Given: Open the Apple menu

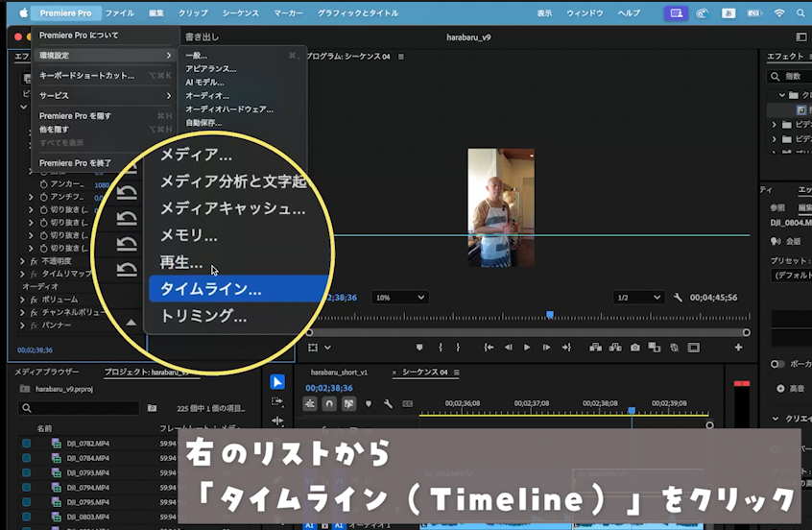Looking at the screenshot, I should coord(23,13).
